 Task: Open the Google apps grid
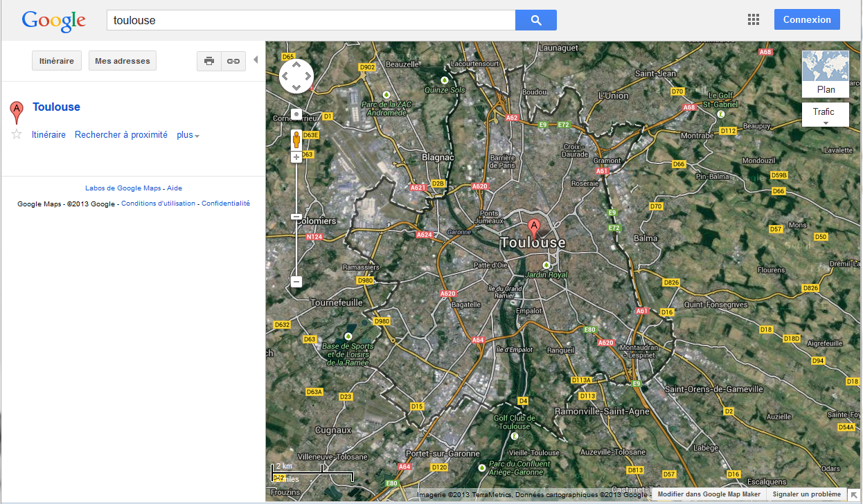(x=754, y=19)
